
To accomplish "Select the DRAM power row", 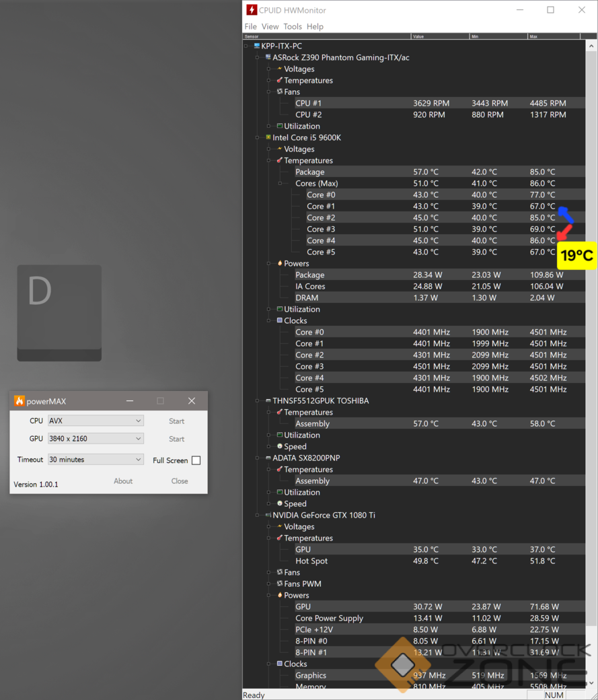I will [439, 297].
